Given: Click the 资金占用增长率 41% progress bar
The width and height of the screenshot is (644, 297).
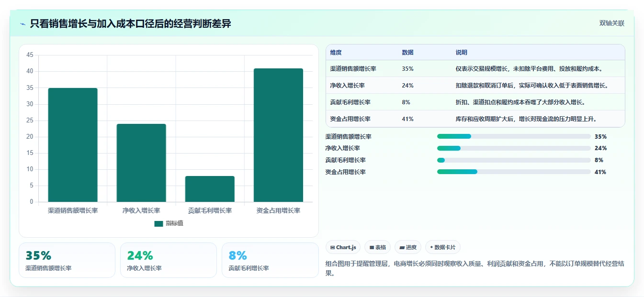Looking at the screenshot, I should (x=514, y=172).
